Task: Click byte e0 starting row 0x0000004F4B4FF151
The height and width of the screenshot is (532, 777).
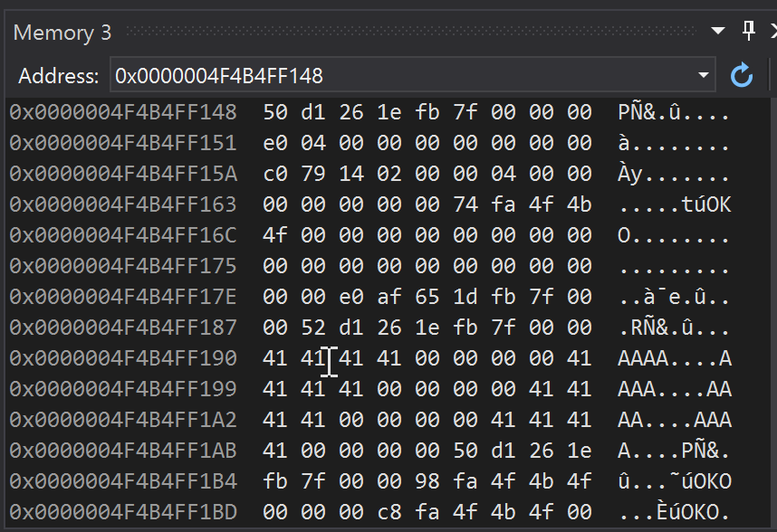Action: pos(273,143)
